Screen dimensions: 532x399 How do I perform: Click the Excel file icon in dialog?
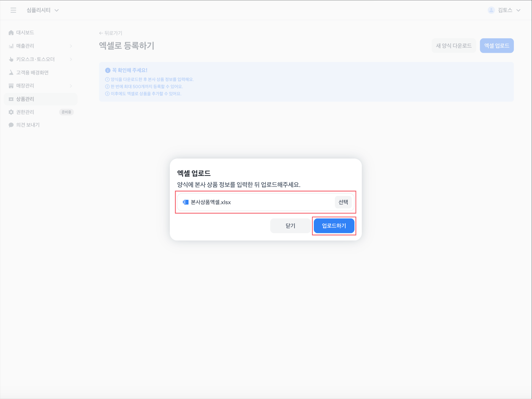tap(186, 202)
